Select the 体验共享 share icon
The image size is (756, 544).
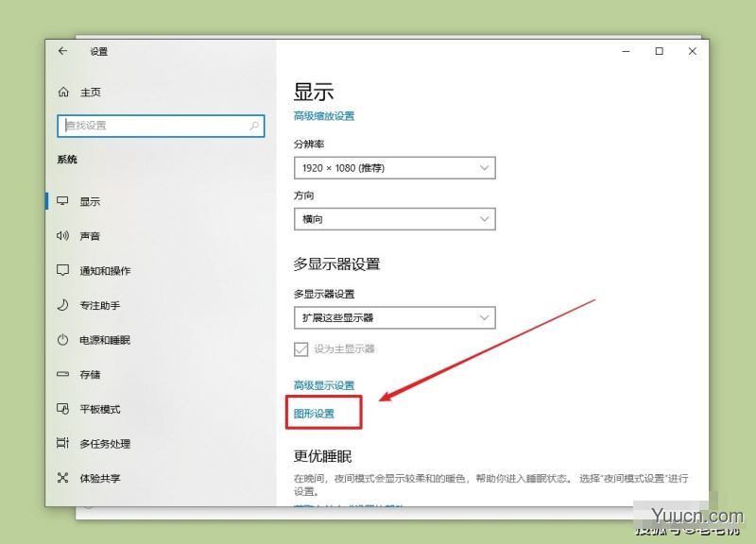click(x=62, y=478)
